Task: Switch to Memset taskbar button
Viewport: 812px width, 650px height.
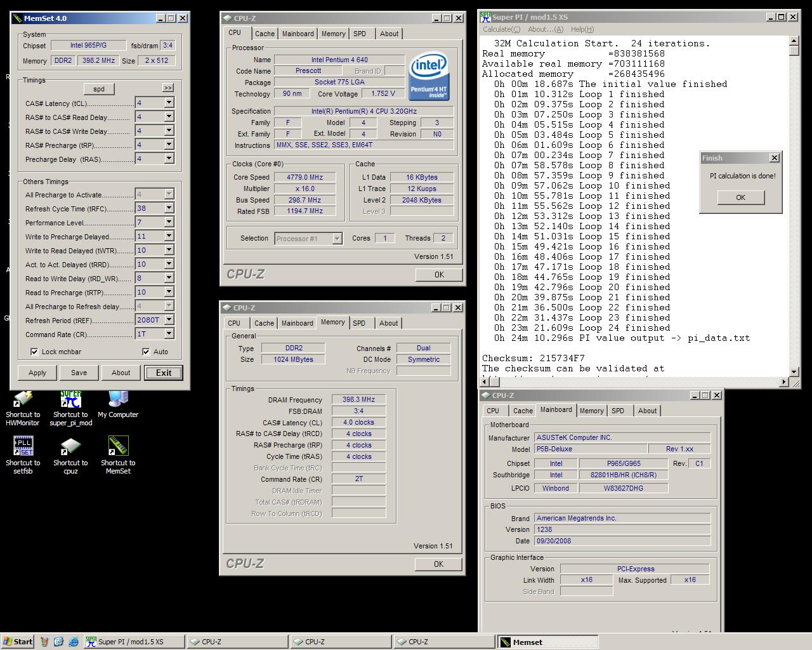Action: tap(547, 642)
